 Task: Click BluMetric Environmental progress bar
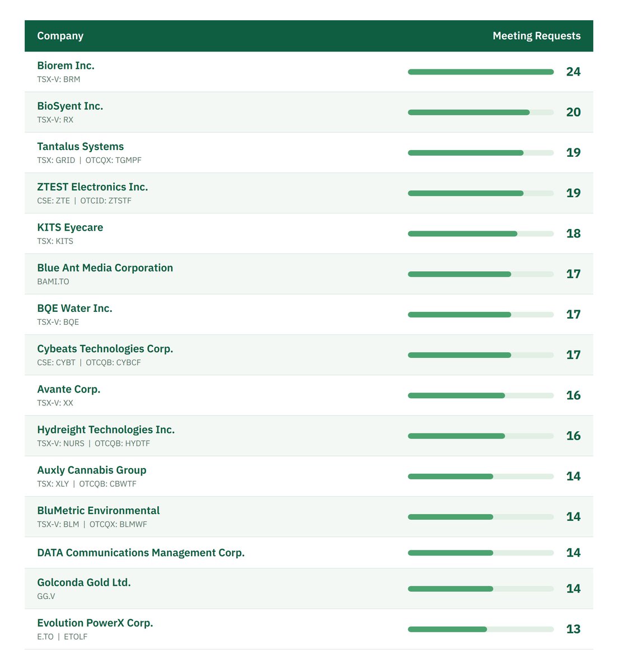click(480, 517)
